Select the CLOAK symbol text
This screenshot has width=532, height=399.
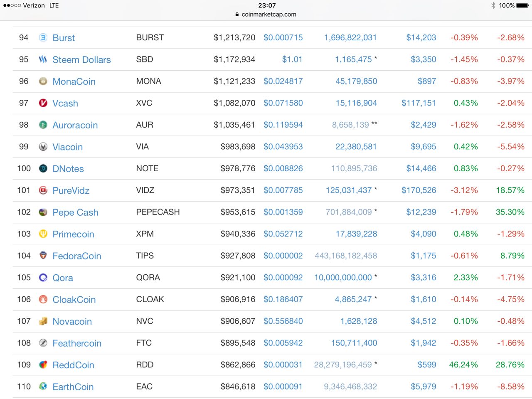point(150,299)
